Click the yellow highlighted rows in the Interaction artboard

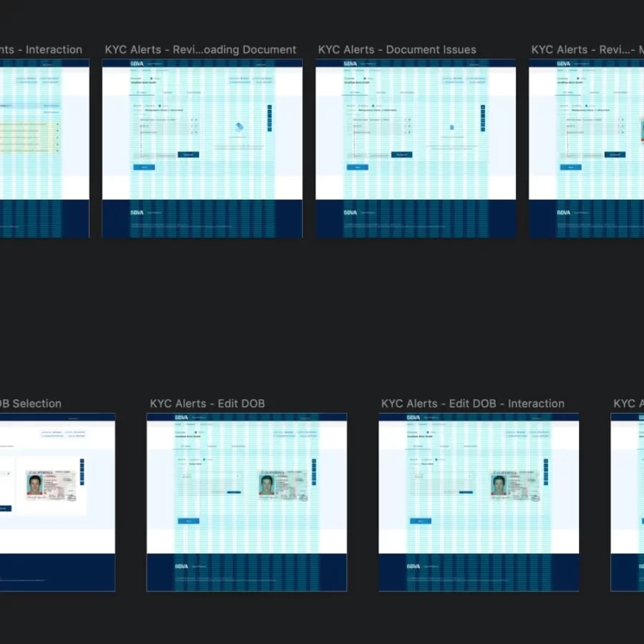[29, 136]
